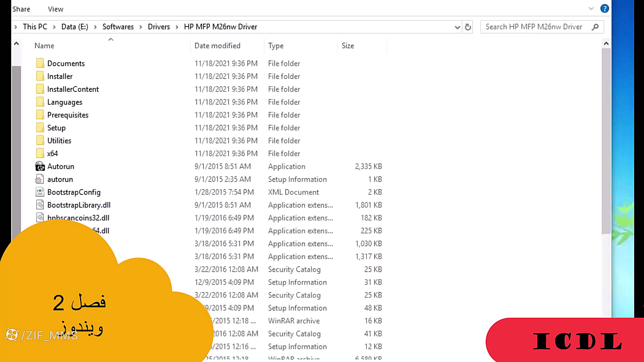This screenshot has width=644, height=362.
Task: Click the 1/28/2015 7:54 PM date cell
Action: coord(224,192)
